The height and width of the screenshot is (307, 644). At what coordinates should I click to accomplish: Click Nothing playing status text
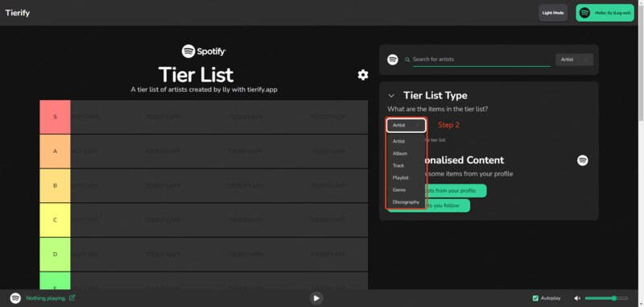click(46, 298)
